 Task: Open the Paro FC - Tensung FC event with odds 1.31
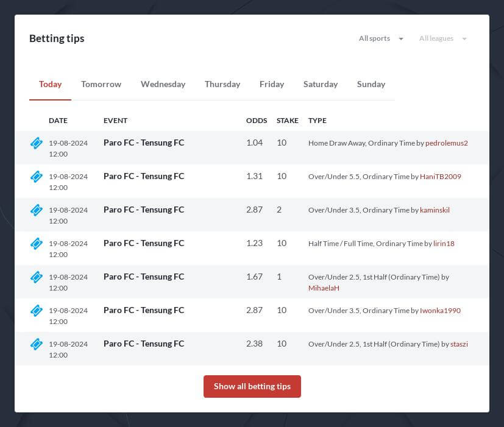pyautogui.click(x=144, y=176)
